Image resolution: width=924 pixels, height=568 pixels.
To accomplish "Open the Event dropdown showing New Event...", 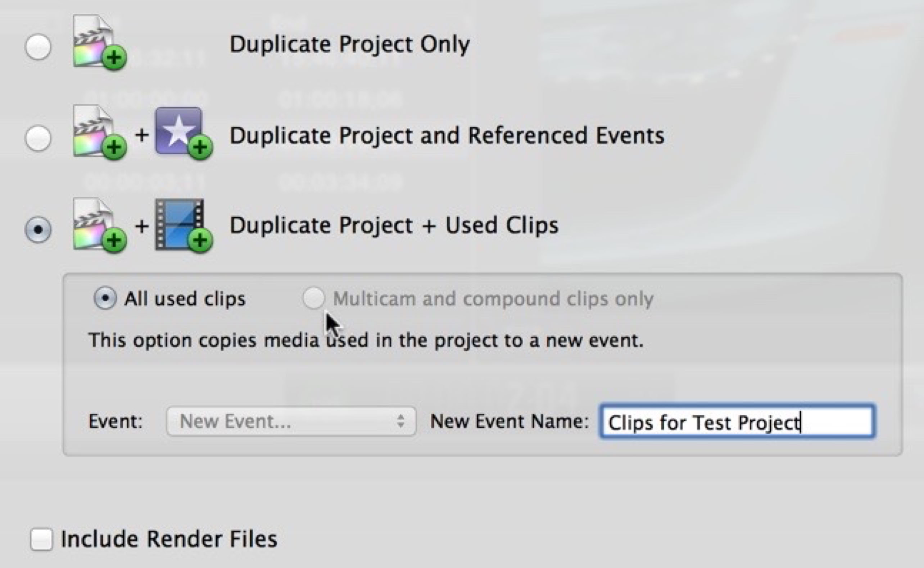I will pyautogui.click(x=291, y=421).
